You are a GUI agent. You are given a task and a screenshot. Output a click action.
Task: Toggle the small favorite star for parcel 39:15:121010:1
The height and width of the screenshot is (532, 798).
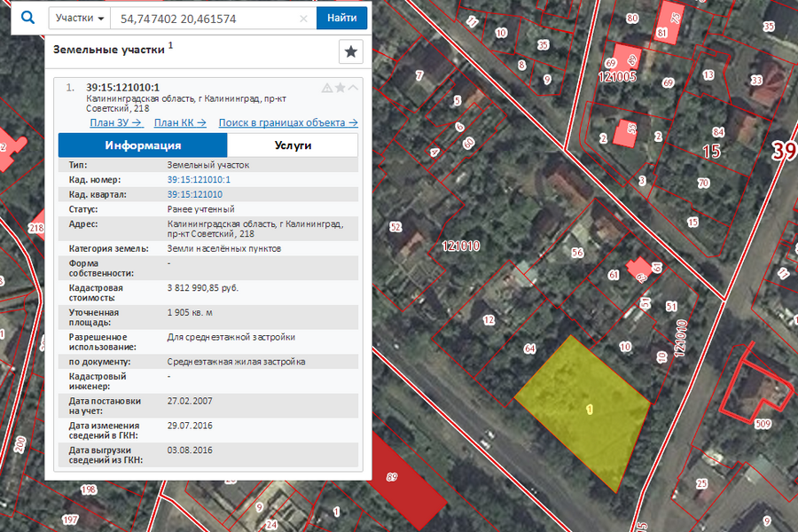(x=340, y=88)
